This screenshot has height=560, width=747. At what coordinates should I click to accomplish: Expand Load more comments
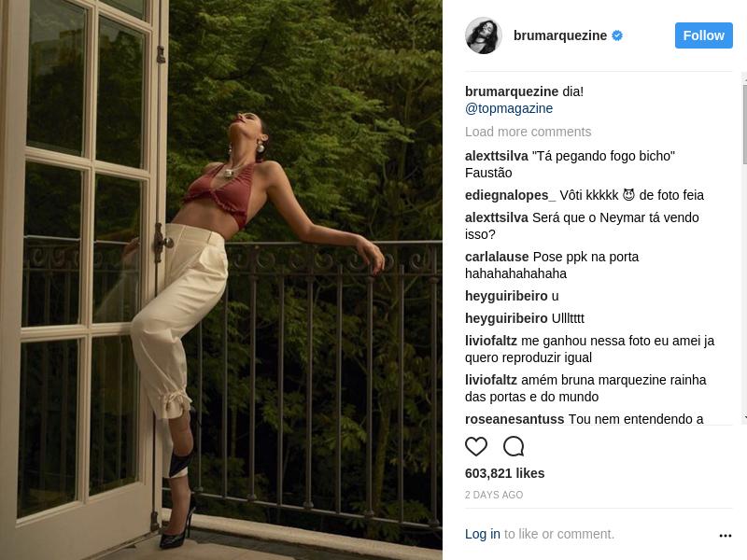[528, 132]
